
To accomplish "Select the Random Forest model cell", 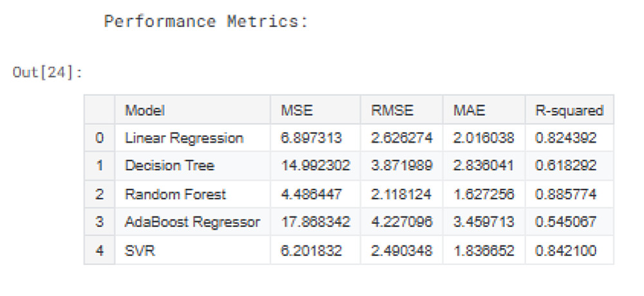I will point(176,194).
